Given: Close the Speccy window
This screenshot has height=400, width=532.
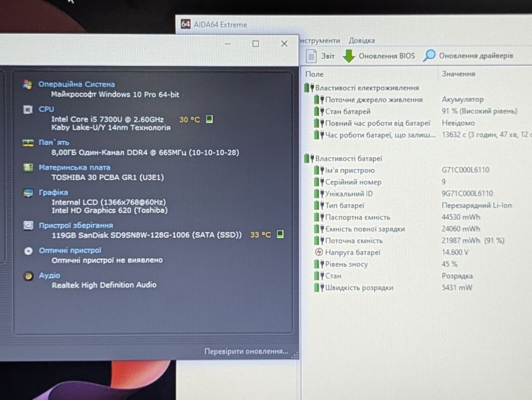Looking at the screenshot, I should [284, 44].
